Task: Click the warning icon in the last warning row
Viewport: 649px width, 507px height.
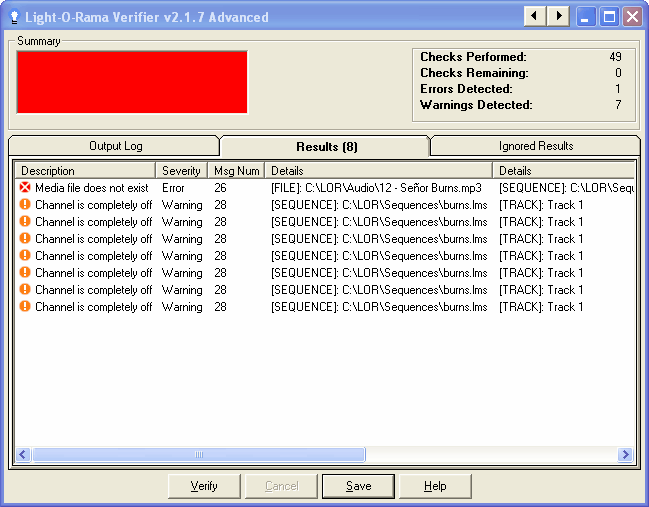Action: click(x=25, y=307)
